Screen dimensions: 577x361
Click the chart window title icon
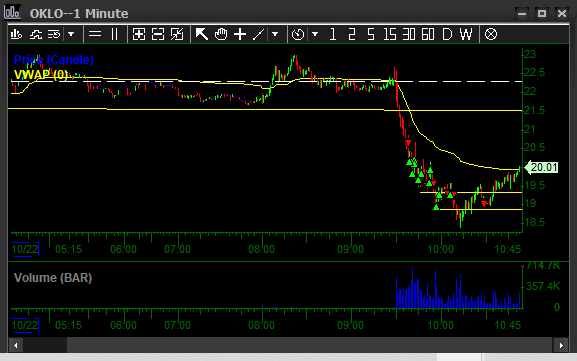(12, 12)
